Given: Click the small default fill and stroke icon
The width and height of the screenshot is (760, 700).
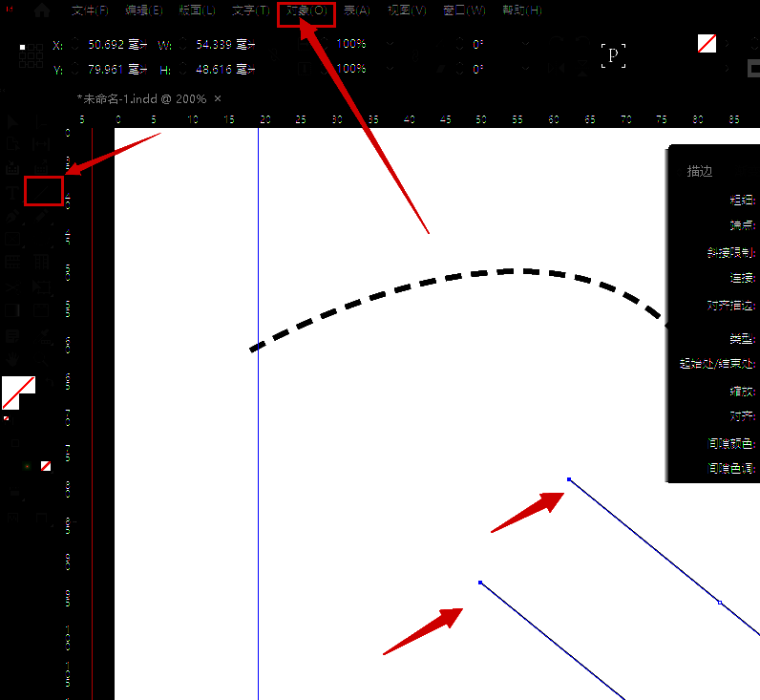Looking at the screenshot, I should (x=8, y=417).
